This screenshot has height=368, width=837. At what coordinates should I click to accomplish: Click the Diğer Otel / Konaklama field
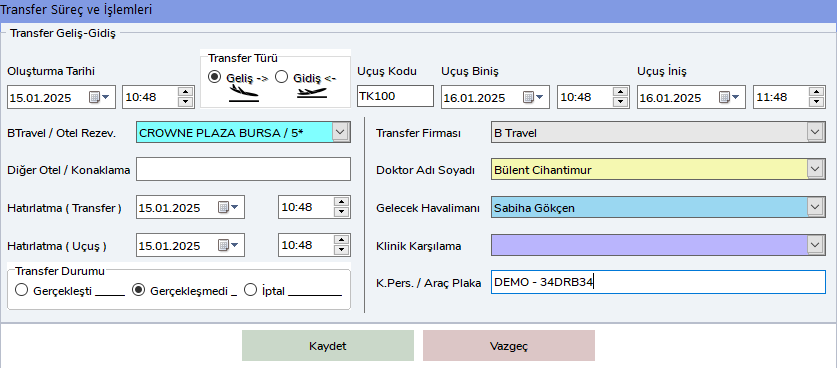pos(243,169)
